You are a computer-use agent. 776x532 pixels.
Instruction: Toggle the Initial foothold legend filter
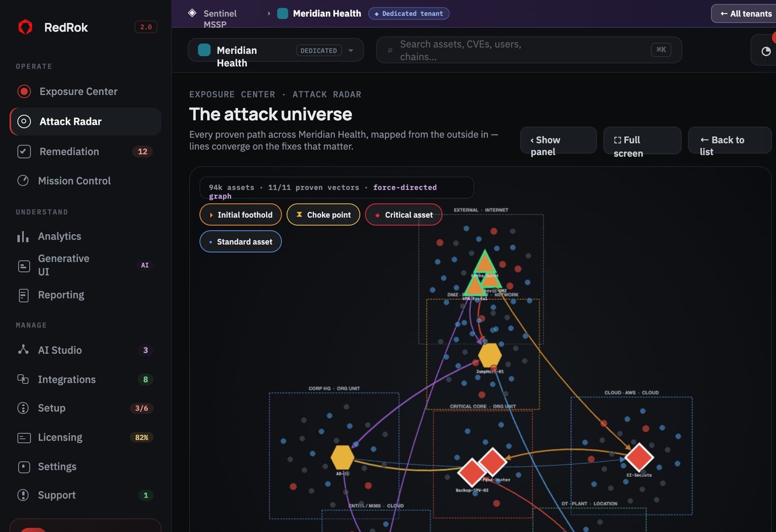241,215
